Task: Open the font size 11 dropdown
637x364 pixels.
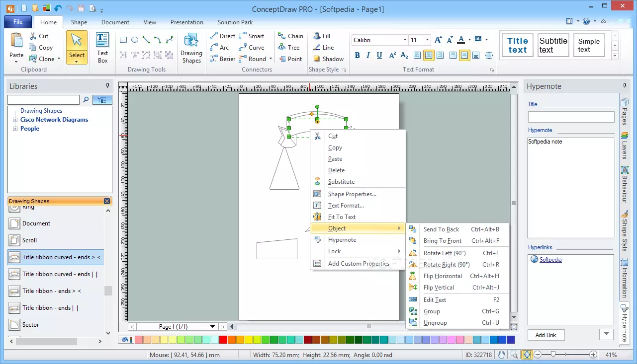Action: click(x=427, y=40)
